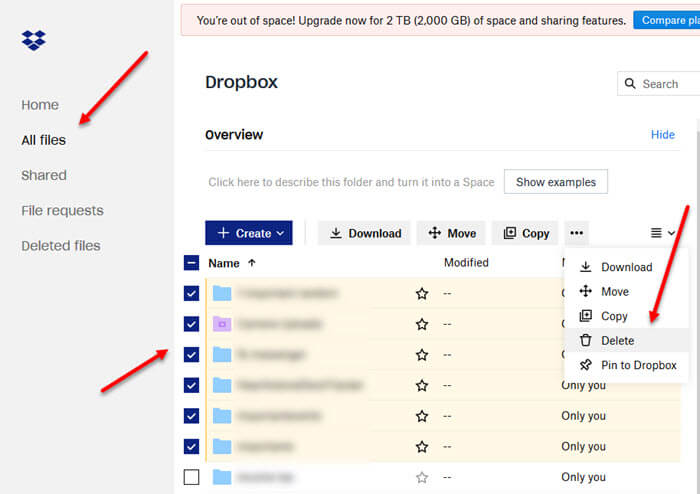Choose Move in the more menu
Screen dimensions: 700x494
coord(626,291)
